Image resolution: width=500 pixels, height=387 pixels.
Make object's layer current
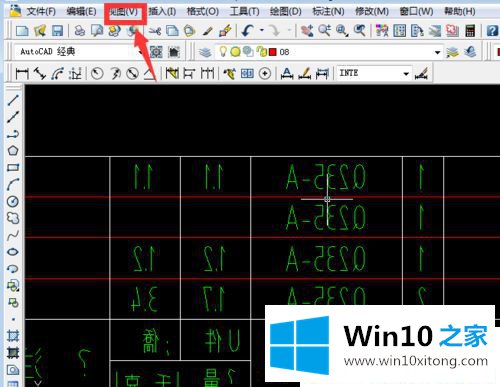pos(452,52)
